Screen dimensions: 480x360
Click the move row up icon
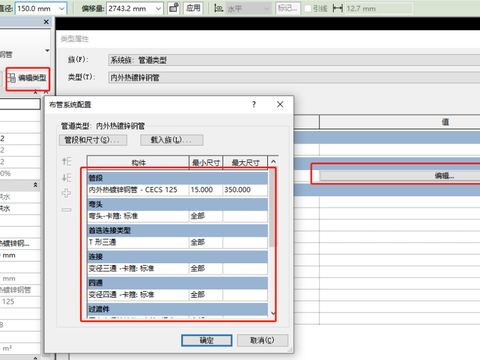point(67,162)
